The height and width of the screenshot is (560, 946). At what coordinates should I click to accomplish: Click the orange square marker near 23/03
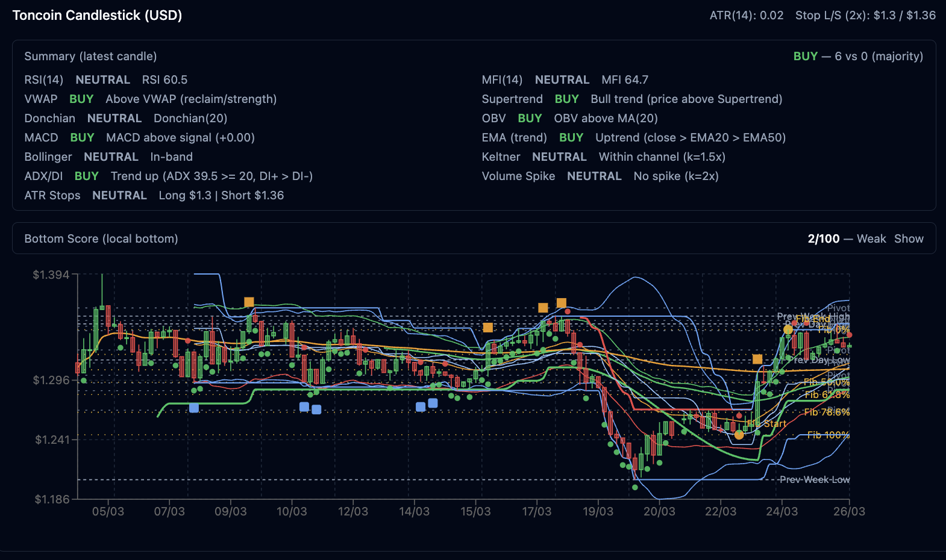757,359
